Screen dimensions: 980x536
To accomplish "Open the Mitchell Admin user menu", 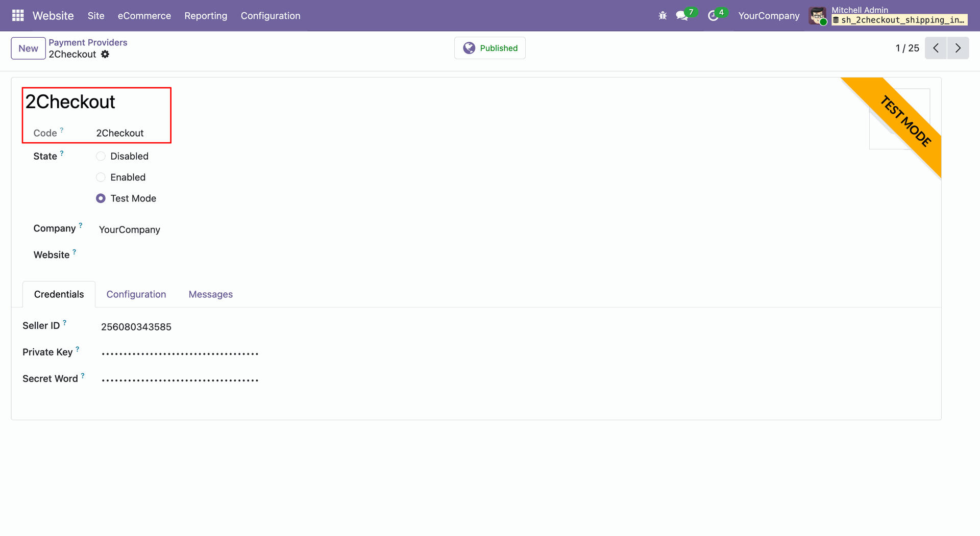I will (x=888, y=16).
